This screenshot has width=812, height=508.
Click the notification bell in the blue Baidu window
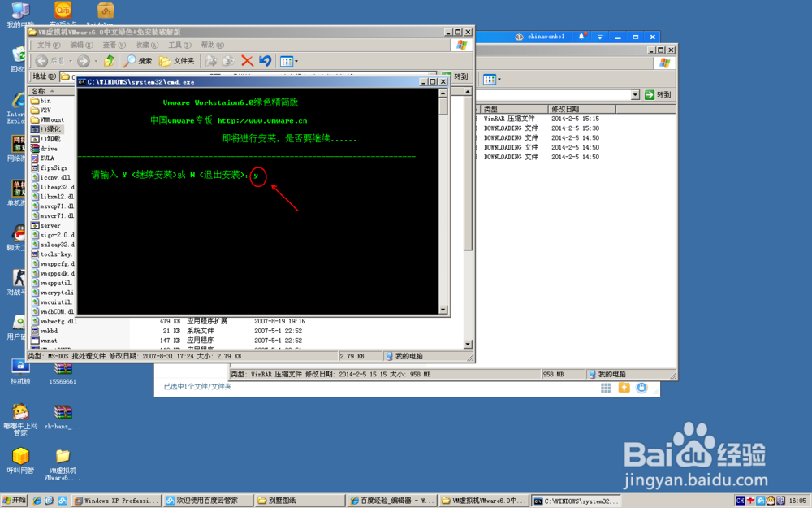coord(581,37)
